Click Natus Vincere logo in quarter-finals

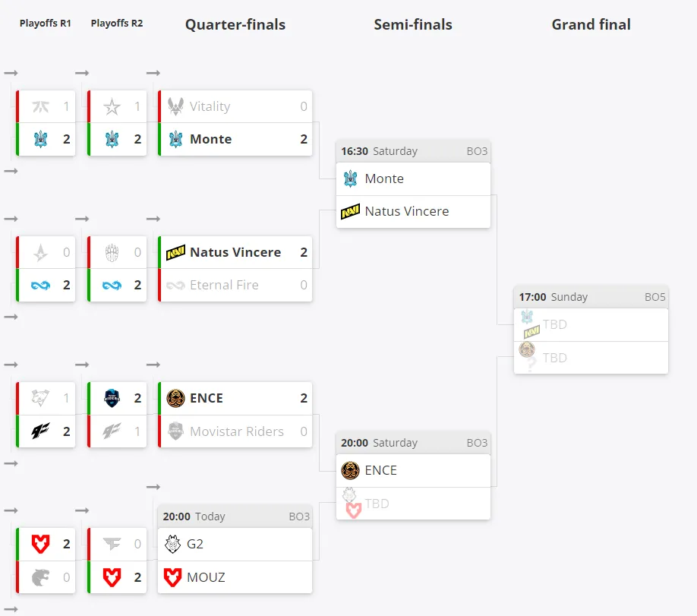[175, 252]
